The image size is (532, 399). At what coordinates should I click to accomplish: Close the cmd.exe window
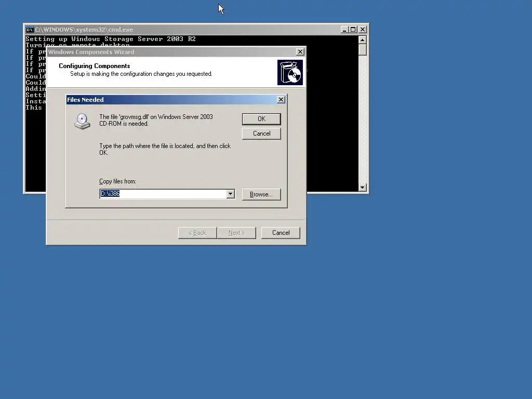point(363,30)
